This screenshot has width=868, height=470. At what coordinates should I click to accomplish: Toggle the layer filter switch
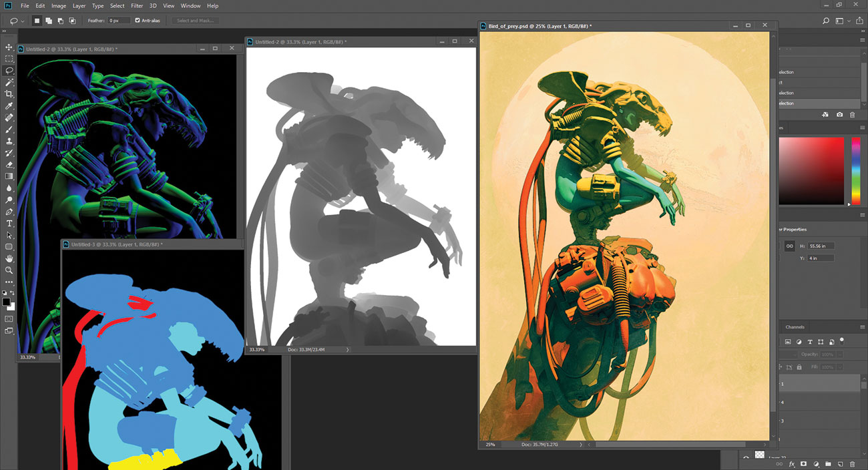click(x=842, y=340)
